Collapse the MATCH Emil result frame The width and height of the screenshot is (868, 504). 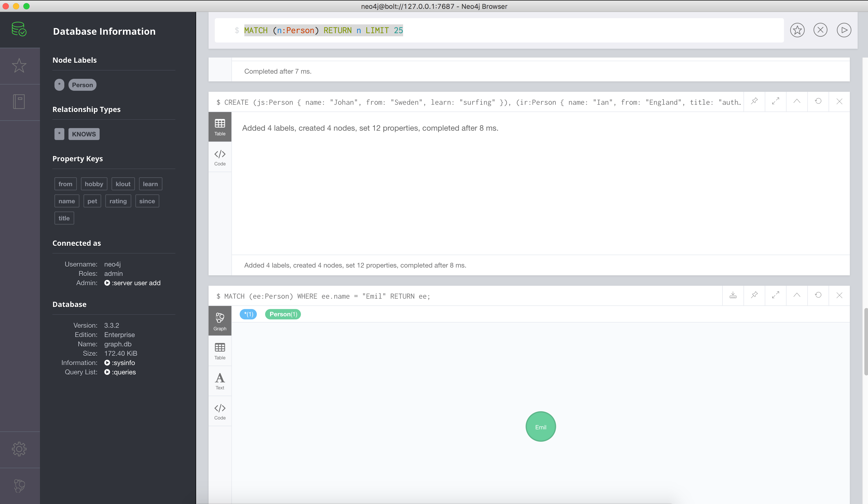point(797,295)
